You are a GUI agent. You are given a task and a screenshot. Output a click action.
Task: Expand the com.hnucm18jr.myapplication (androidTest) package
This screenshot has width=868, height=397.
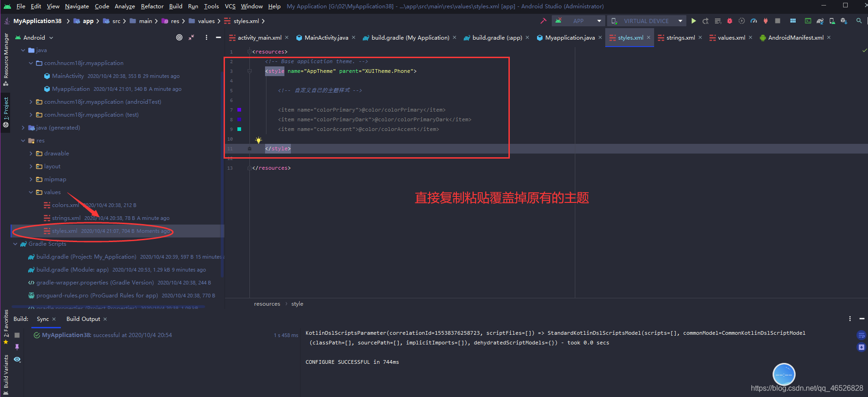tap(31, 102)
